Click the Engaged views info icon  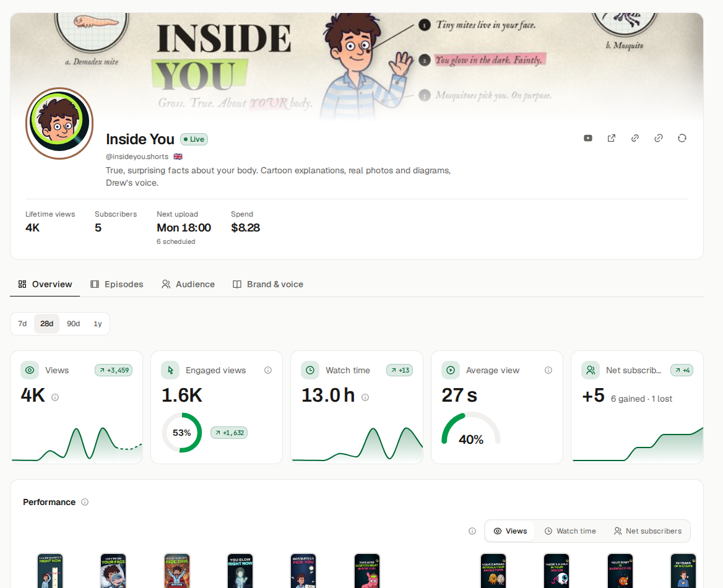point(268,370)
